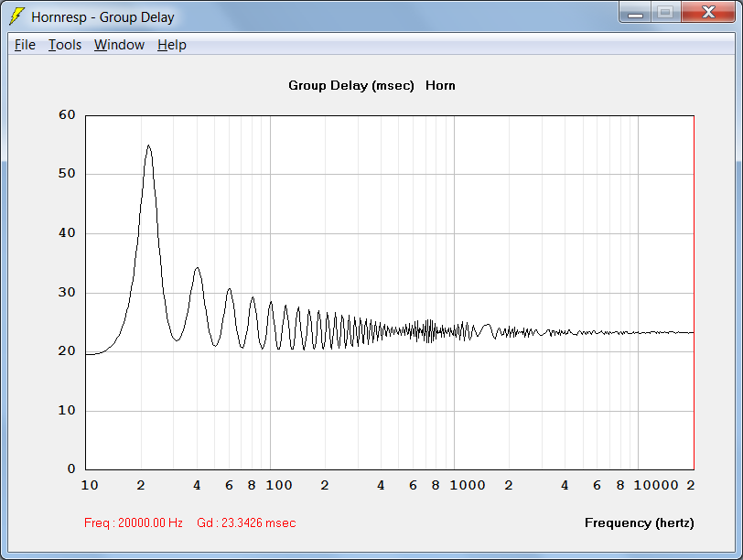743x560 pixels.
Task: Click the x-axis label 10000
Action: pos(656,485)
